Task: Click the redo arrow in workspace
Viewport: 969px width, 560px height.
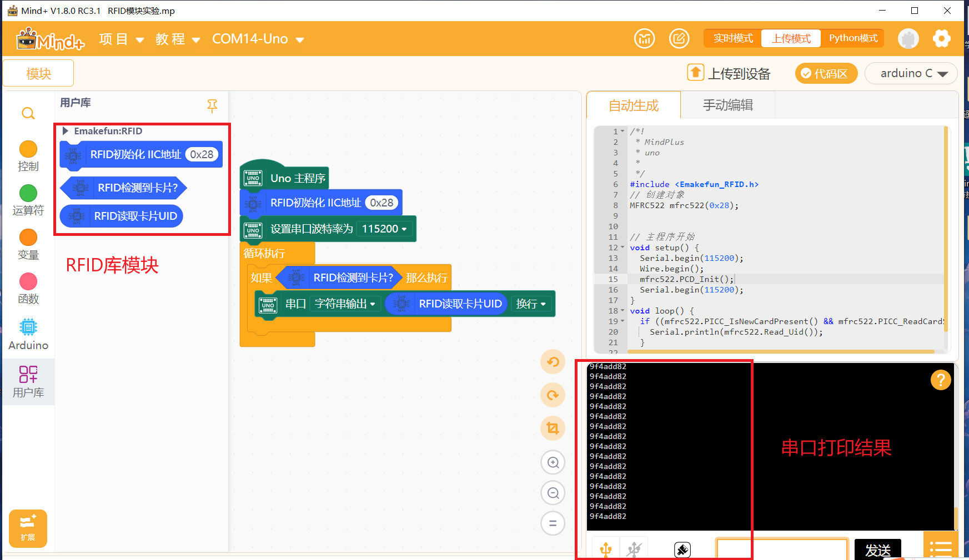Action: tap(553, 395)
